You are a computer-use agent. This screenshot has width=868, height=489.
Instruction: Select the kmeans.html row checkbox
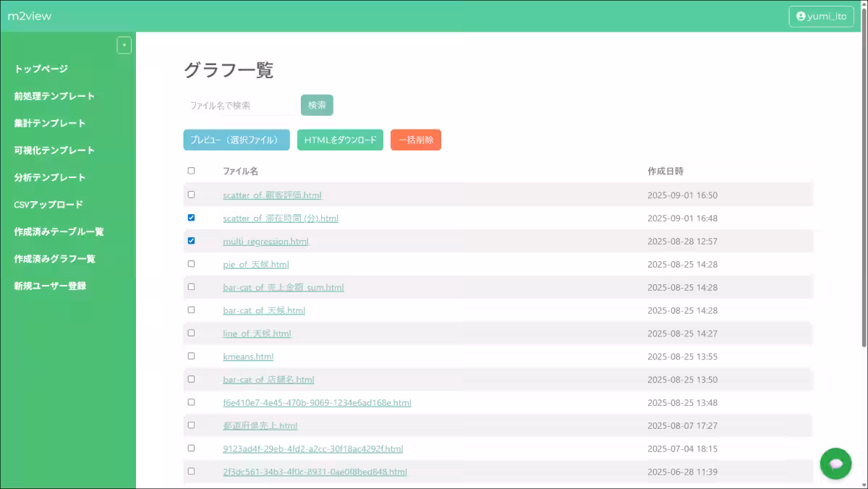pos(191,356)
